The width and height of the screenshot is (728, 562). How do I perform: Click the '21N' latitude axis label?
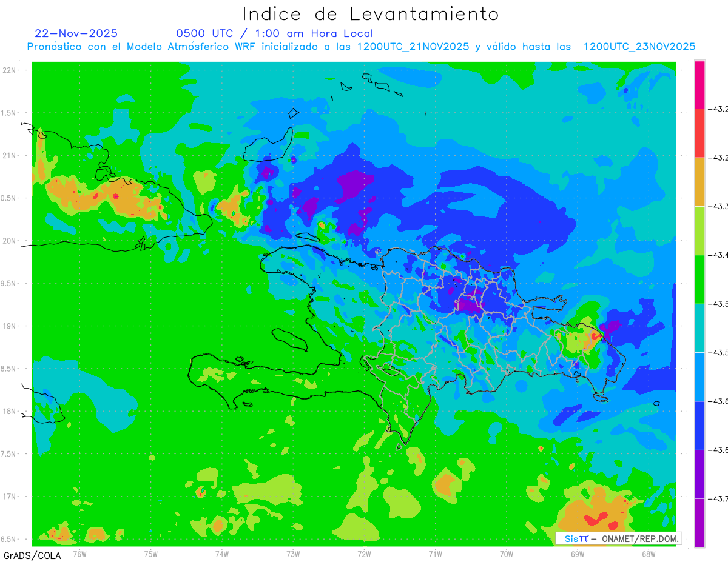point(10,155)
